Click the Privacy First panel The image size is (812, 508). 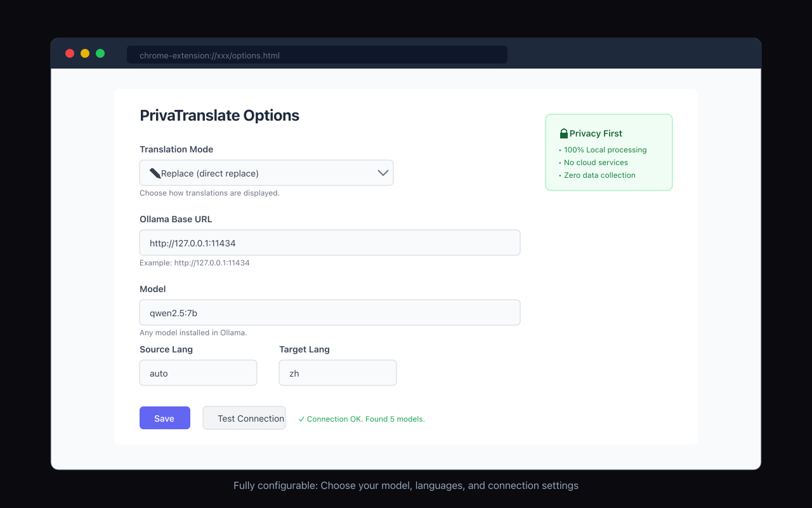[x=608, y=152]
